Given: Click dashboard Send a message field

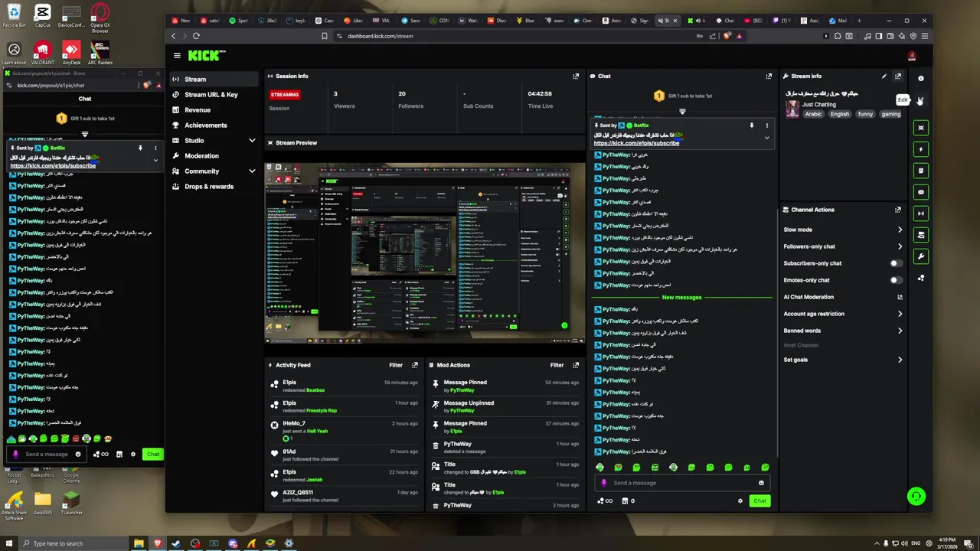Looking at the screenshot, I should 681,483.
